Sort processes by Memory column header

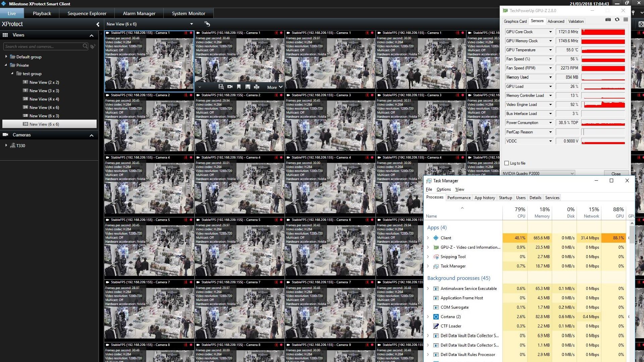pos(540,212)
